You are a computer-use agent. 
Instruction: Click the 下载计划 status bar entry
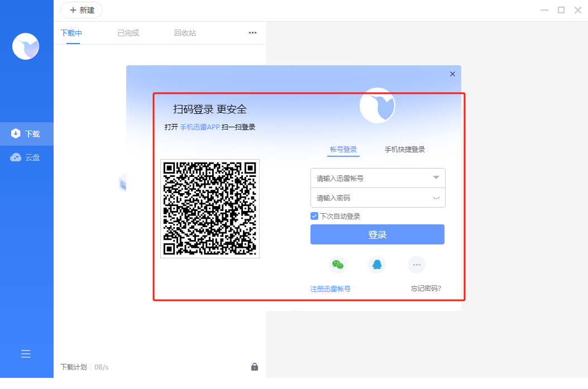(x=74, y=367)
